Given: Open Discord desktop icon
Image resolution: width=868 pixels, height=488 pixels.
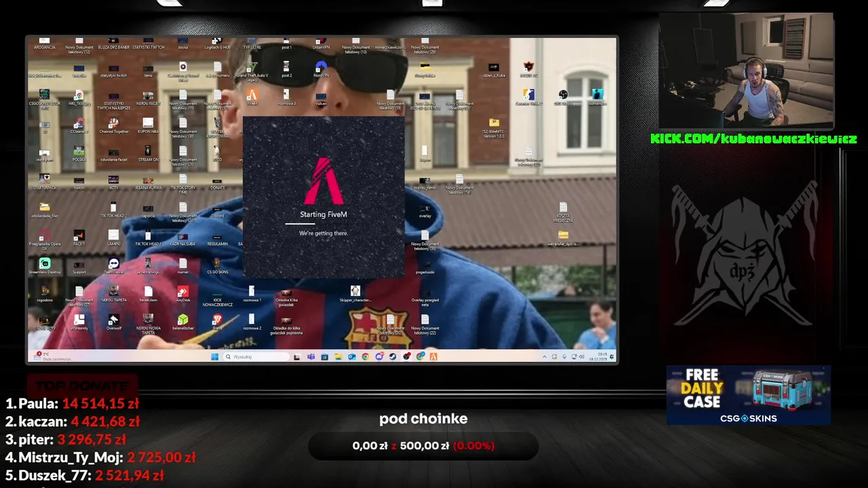Looking at the screenshot, I should pos(217,211).
